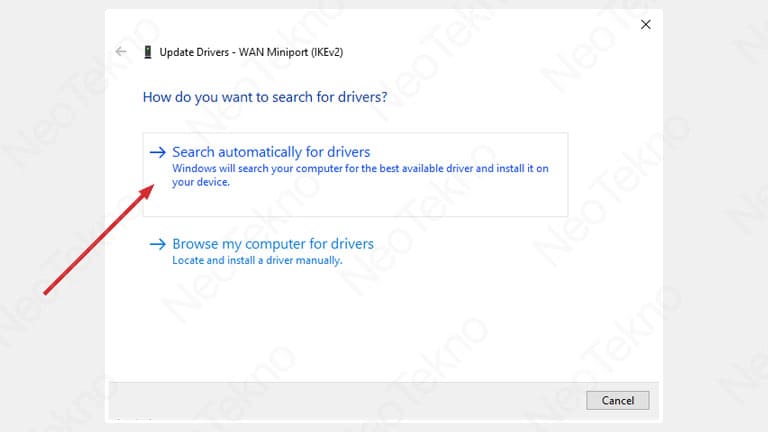Click the tail end of the red arrow
The width and height of the screenshot is (768, 432).
48,292
